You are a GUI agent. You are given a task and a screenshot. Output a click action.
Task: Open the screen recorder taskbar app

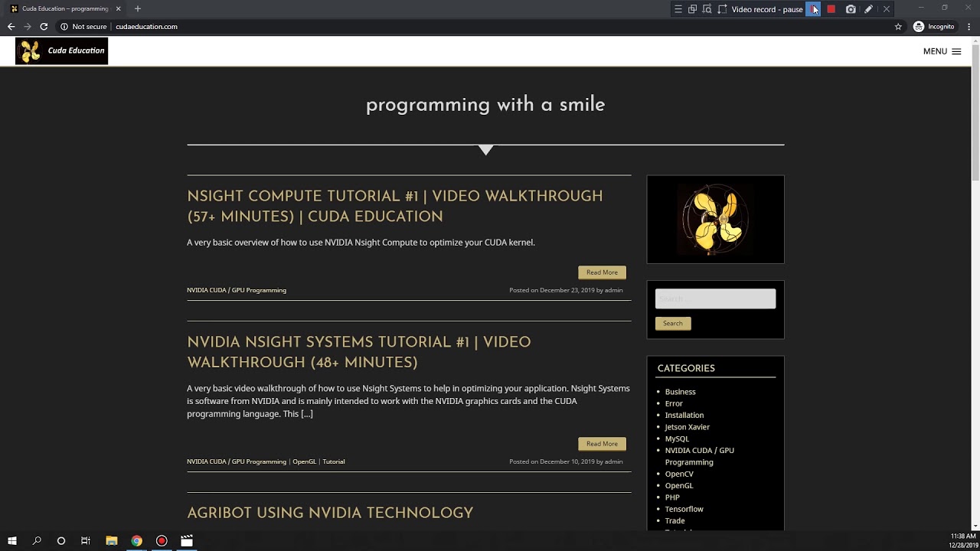(x=162, y=541)
